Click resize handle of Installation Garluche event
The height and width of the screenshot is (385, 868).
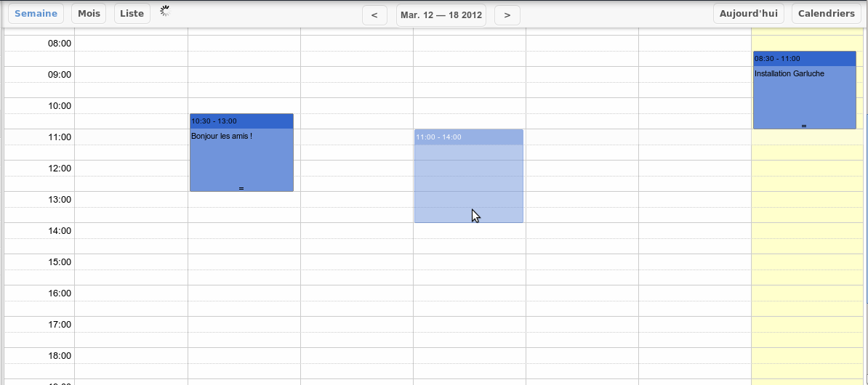click(804, 126)
